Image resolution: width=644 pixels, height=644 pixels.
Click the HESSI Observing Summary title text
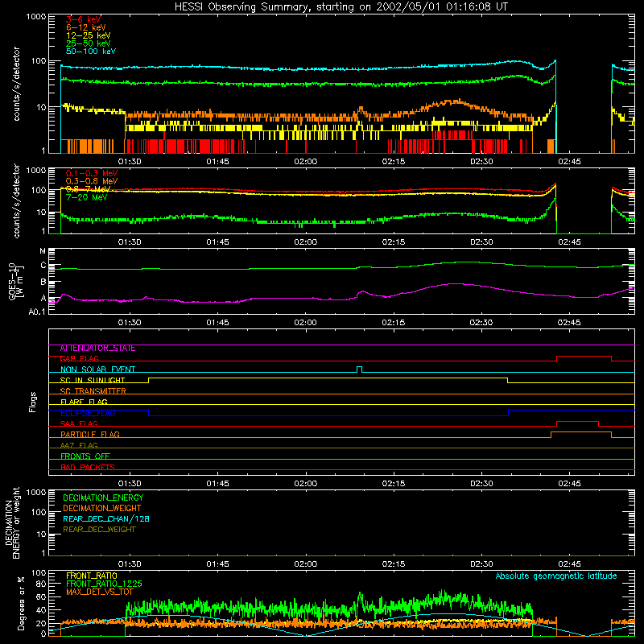341,6
